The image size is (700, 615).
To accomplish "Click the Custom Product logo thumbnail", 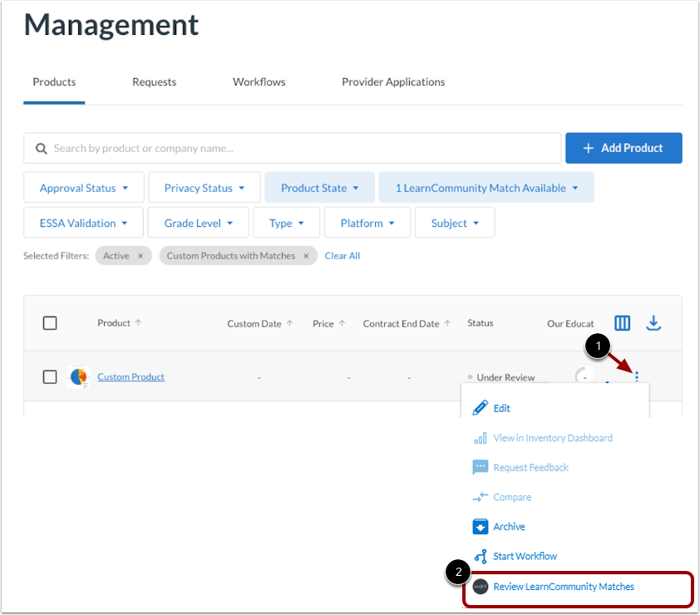I will 78,377.
